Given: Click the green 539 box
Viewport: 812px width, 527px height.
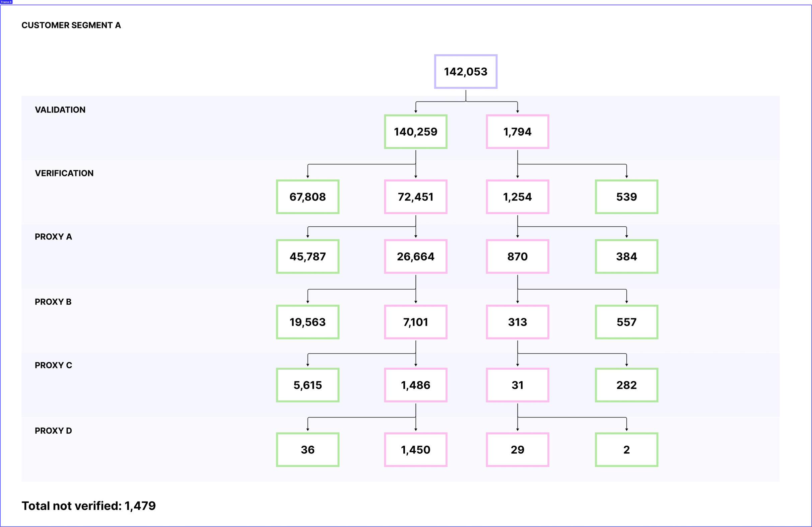Looking at the screenshot, I should 626,197.
